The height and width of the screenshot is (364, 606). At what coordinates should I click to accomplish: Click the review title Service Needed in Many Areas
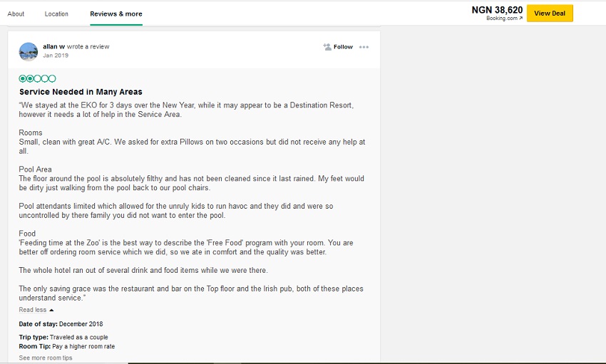[x=81, y=92]
